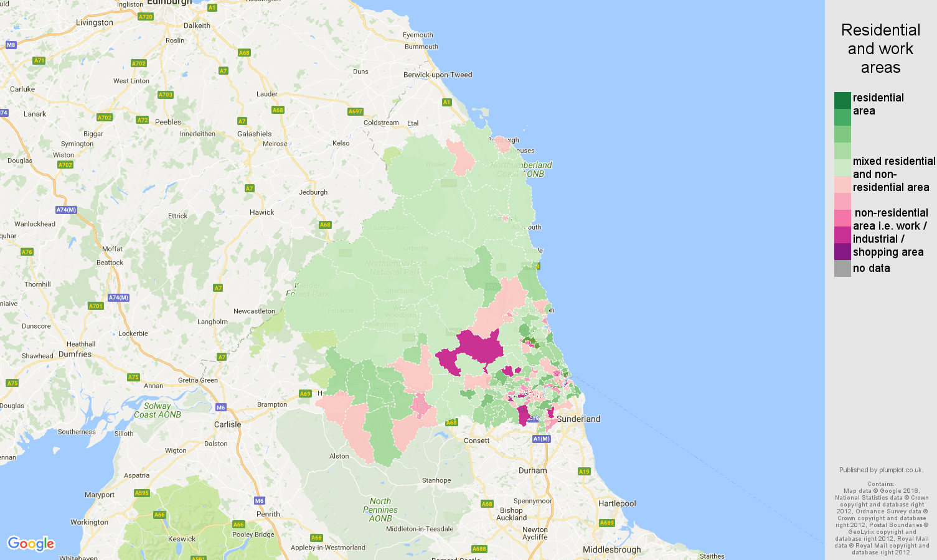Click the Hawick town label
The image size is (937, 560).
pos(262,212)
